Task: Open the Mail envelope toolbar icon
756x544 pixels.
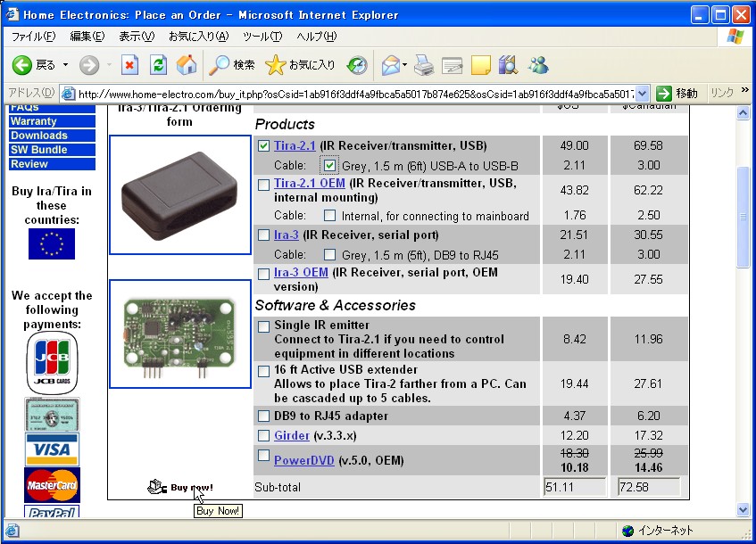Action: [x=391, y=65]
